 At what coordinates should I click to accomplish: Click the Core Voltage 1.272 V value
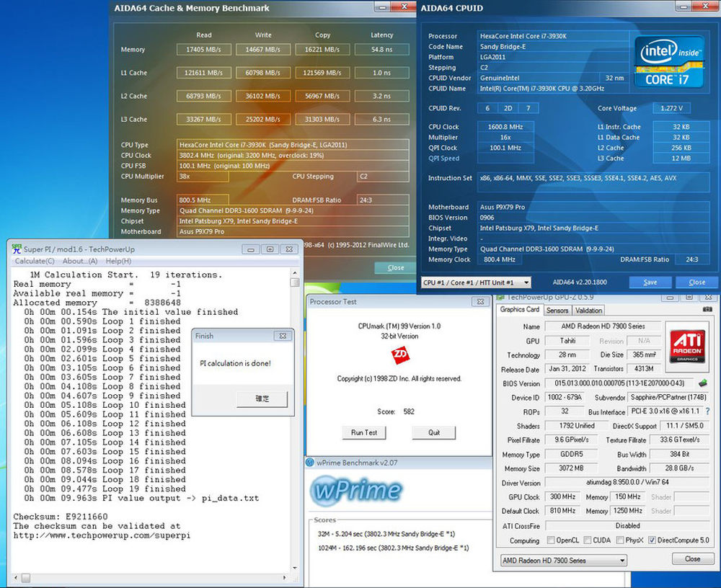(x=671, y=109)
